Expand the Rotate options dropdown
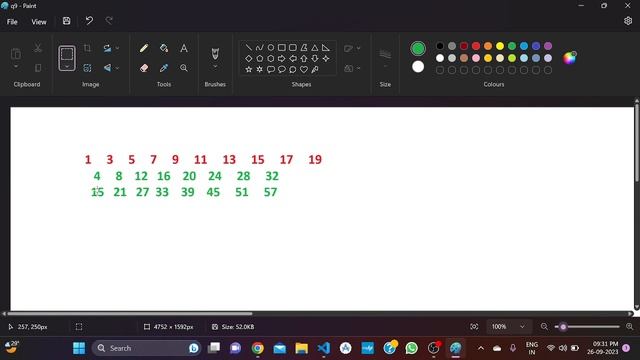 (118, 48)
